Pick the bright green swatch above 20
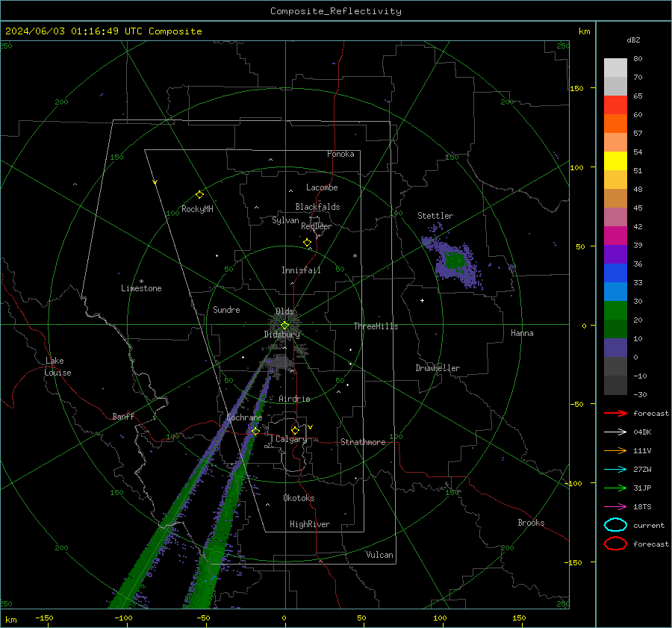The width and height of the screenshot is (672, 628). (x=615, y=311)
